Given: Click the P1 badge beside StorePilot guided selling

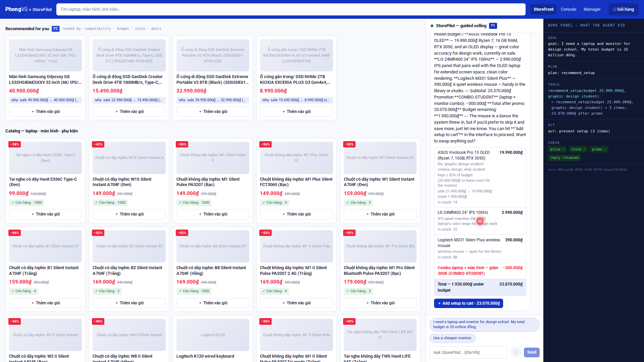Looking at the screenshot, I should pyautogui.click(x=493, y=26).
